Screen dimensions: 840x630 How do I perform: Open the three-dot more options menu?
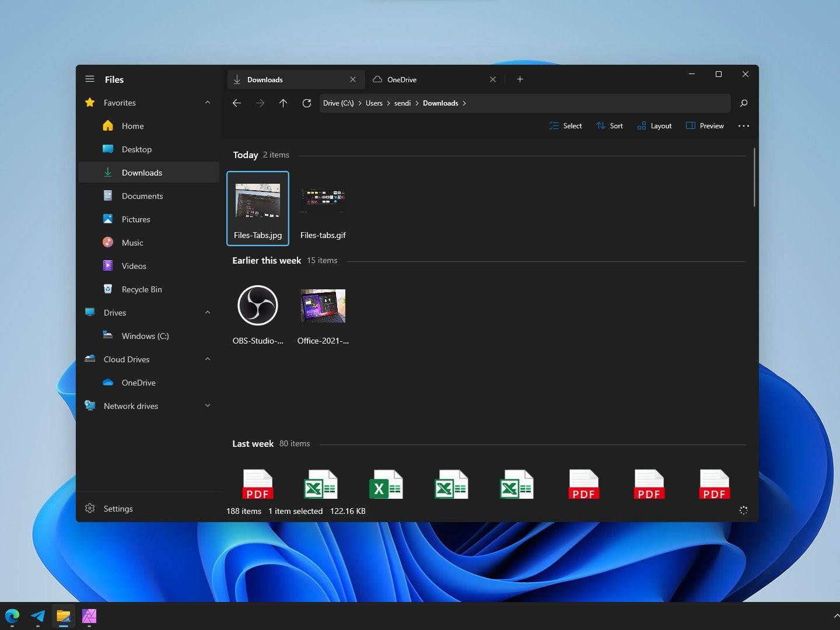click(x=744, y=126)
